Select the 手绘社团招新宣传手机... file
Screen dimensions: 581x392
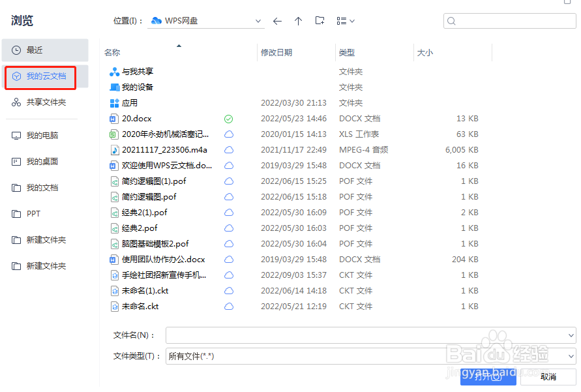click(164, 275)
